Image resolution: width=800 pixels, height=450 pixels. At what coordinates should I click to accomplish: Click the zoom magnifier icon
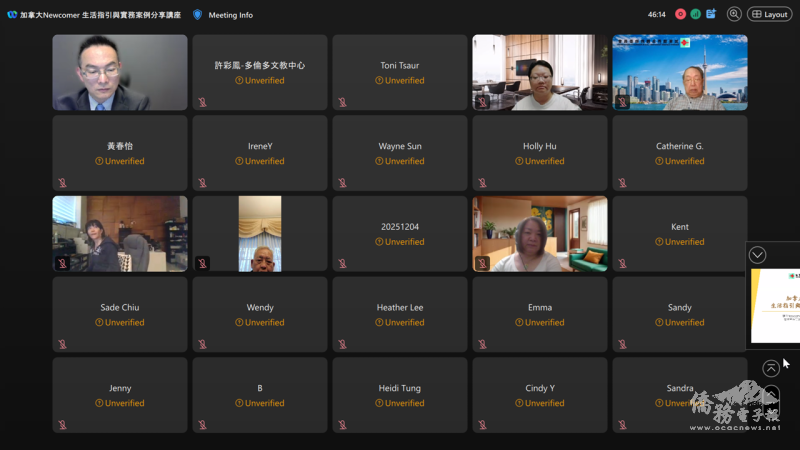click(x=734, y=14)
